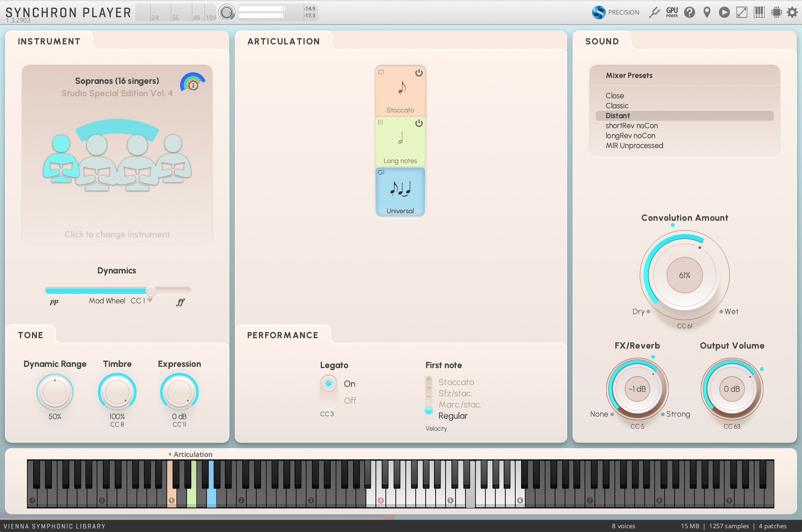Click the CPU chip icon
This screenshot has height=532, width=802.
[776, 12]
